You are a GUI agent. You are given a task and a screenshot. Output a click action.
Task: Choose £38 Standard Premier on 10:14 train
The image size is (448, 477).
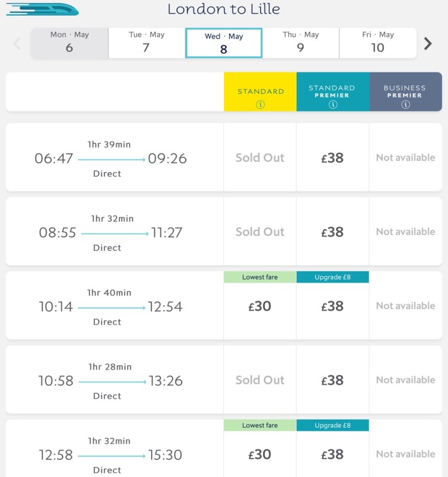pos(332,306)
